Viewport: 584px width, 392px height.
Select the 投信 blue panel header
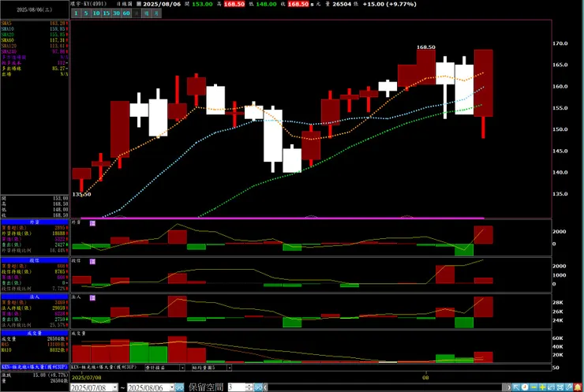tap(35, 260)
